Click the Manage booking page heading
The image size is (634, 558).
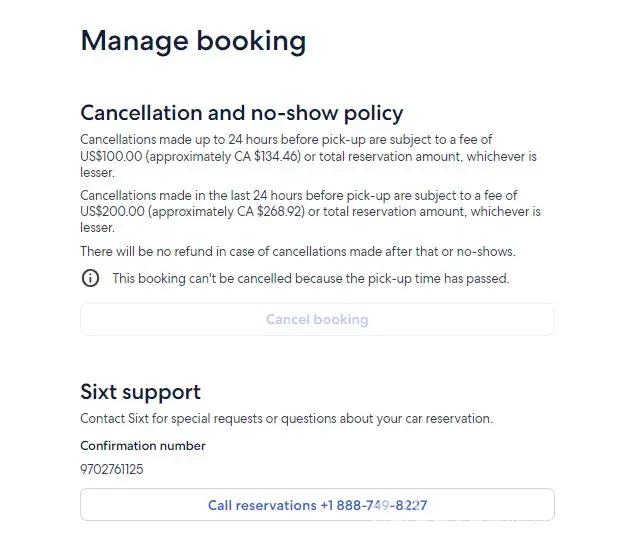tap(193, 41)
